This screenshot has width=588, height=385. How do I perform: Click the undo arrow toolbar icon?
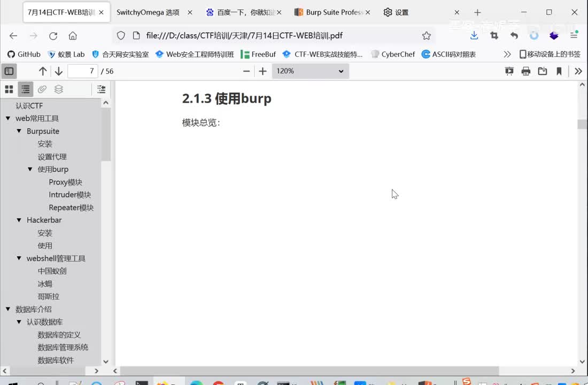tap(514, 36)
